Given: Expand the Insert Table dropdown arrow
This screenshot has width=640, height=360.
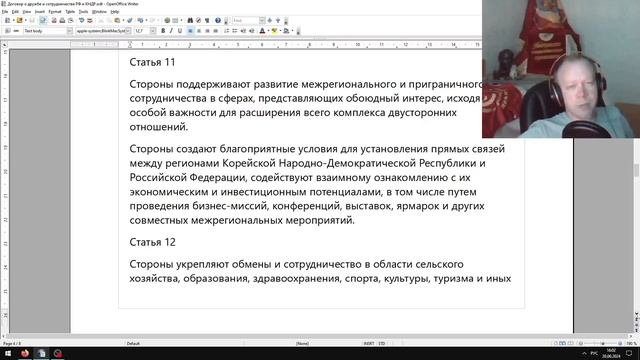Looking at the screenshot, I should pos(181,20).
